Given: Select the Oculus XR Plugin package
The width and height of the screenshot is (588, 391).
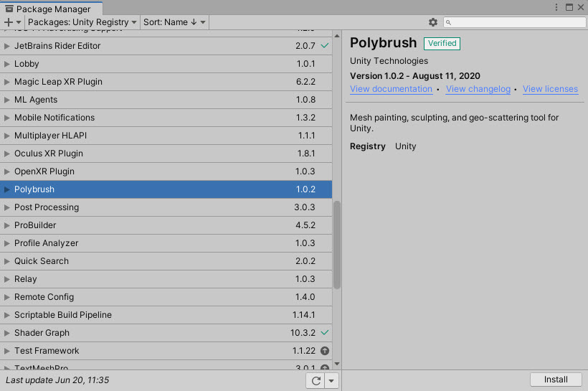Looking at the screenshot, I should [x=166, y=154].
